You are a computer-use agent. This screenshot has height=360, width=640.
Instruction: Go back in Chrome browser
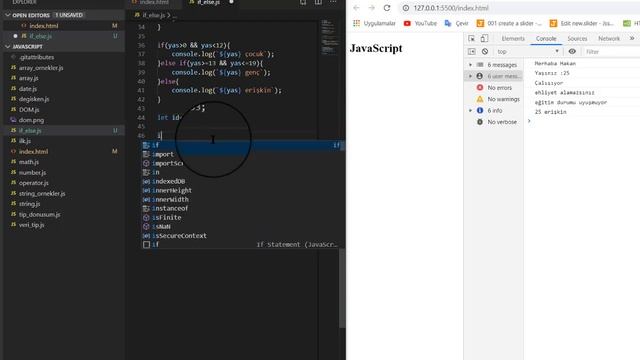coord(356,8)
